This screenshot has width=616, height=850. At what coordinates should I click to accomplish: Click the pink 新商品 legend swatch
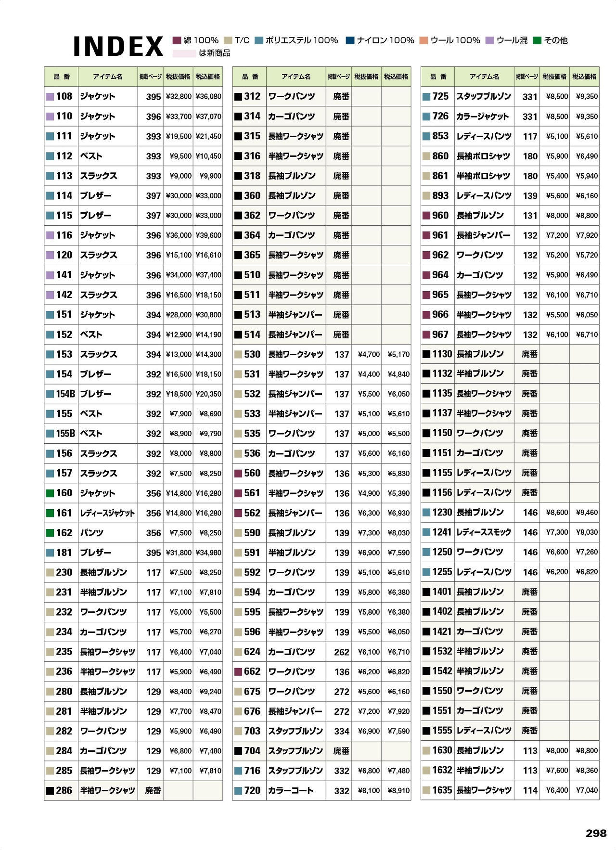tap(184, 53)
